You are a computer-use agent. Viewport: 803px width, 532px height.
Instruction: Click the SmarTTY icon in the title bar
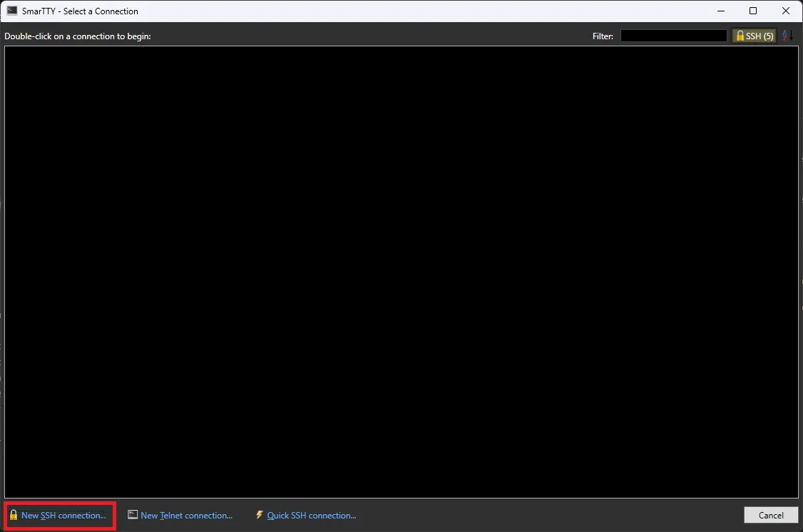tap(12, 11)
